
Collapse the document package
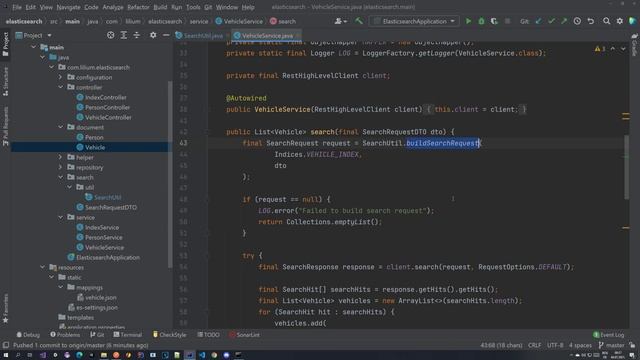coord(60,127)
